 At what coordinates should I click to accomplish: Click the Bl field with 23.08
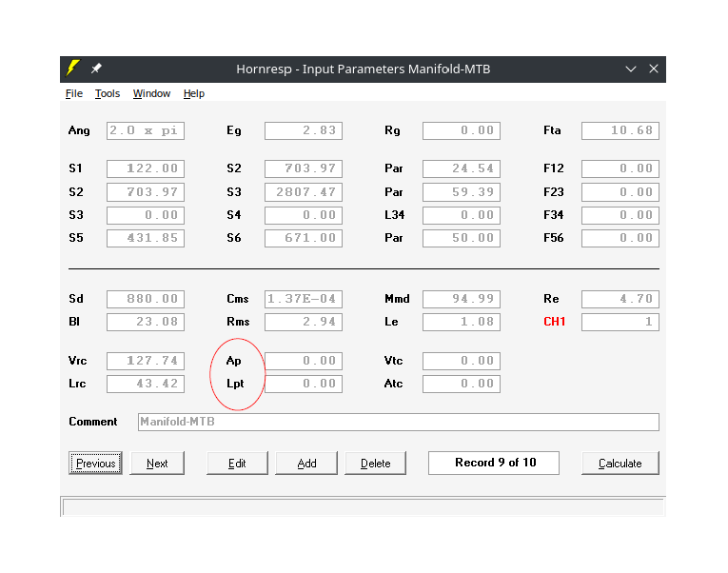[146, 323]
